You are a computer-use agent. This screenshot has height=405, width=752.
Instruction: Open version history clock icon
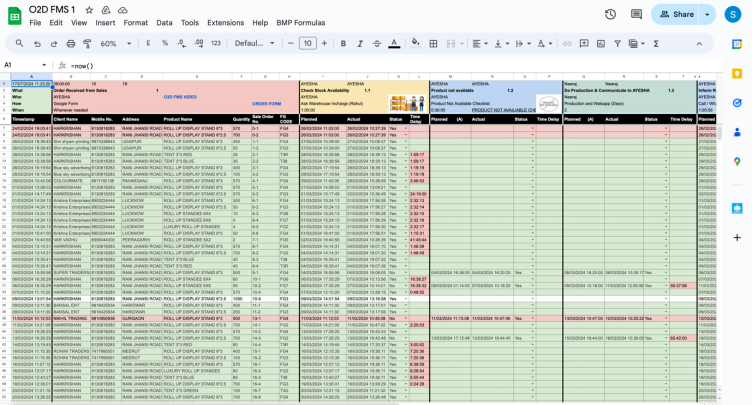tap(611, 14)
